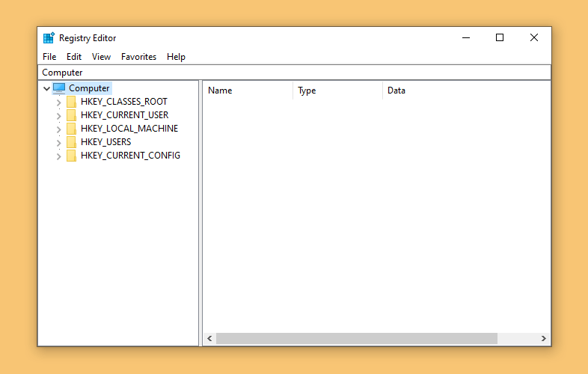Select the HKEY_USERS label
Screen dimensions: 588x374
[x=105, y=142]
